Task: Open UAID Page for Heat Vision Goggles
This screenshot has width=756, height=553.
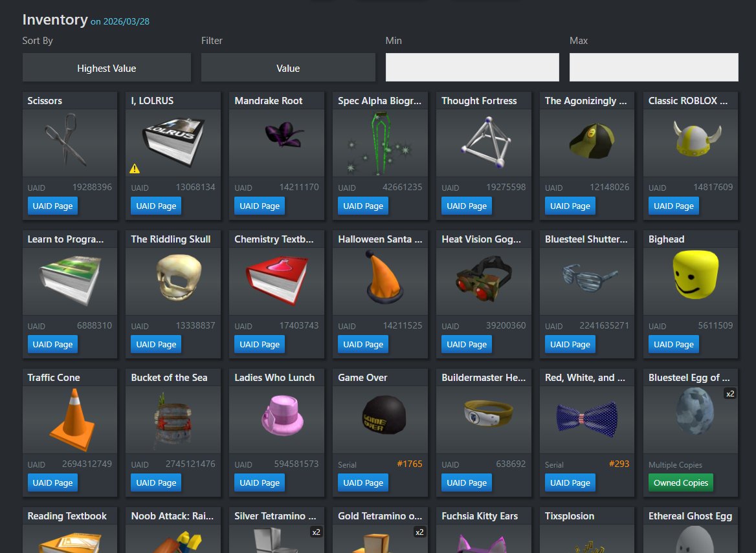Action: [x=466, y=344]
